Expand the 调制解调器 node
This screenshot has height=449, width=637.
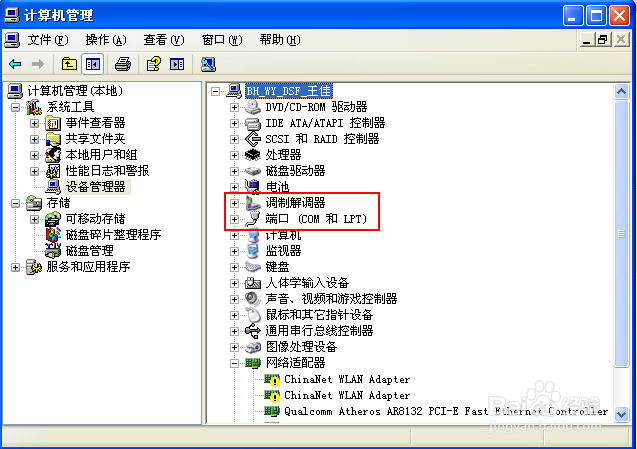234,203
